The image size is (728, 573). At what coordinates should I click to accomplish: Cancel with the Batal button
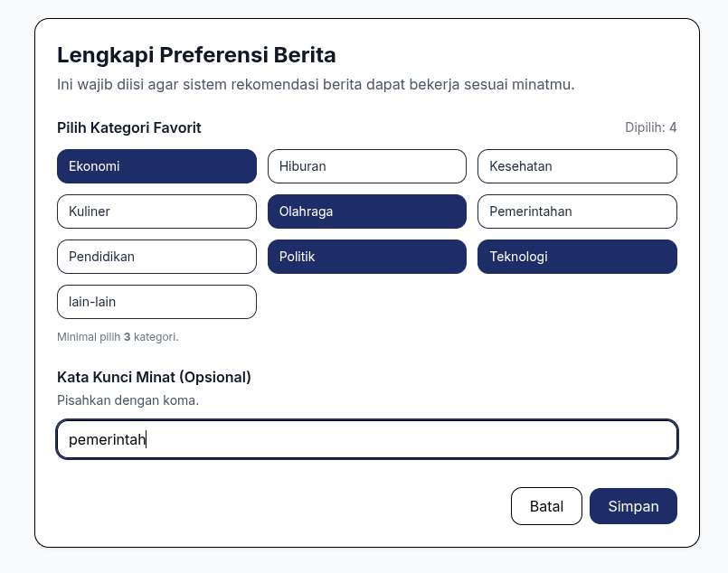pyautogui.click(x=546, y=506)
